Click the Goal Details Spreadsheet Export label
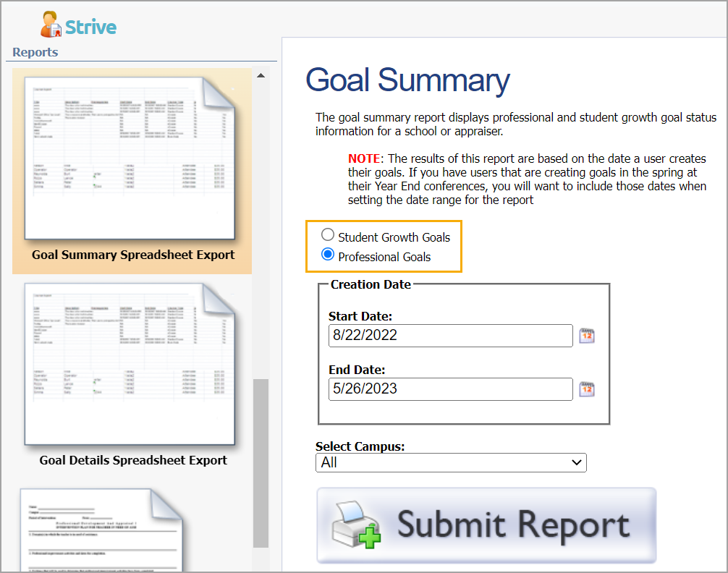Viewport: 728px width, 573px height. (133, 460)
